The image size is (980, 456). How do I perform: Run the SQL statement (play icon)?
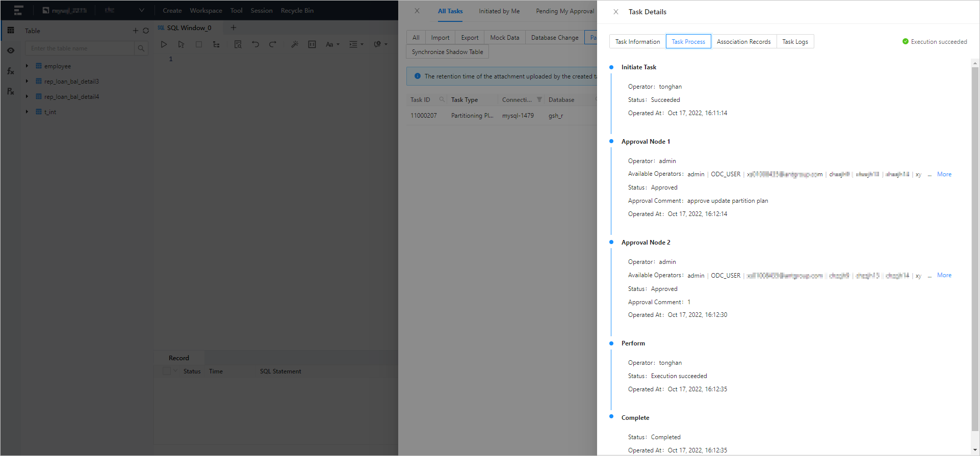tap(164, 44)
